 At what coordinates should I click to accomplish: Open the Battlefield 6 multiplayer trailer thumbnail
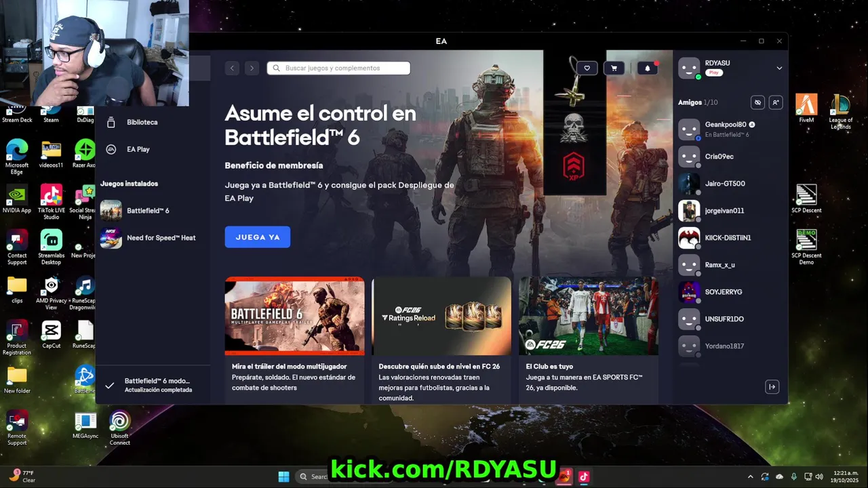point(294,316)
